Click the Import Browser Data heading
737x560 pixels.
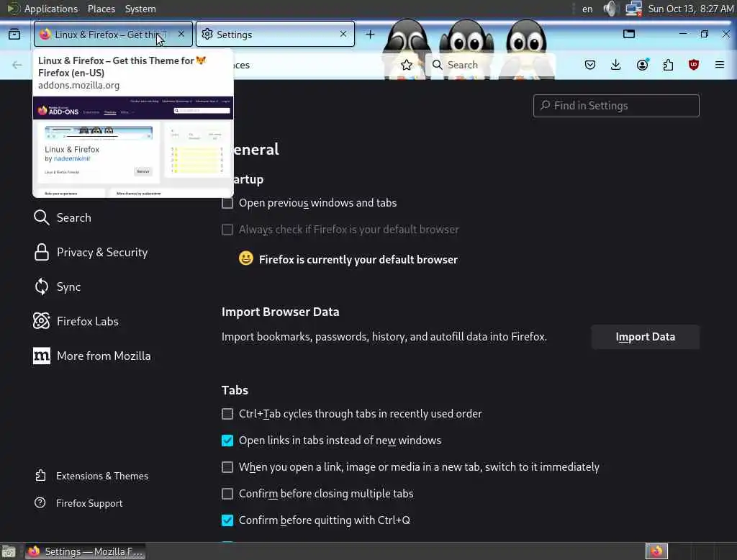[280, 312]
